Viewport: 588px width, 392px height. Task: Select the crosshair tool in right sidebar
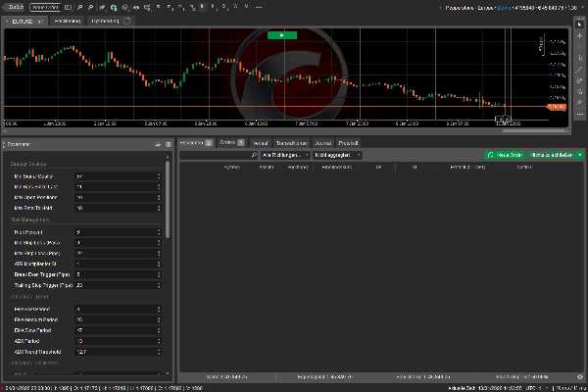[580, 35]
